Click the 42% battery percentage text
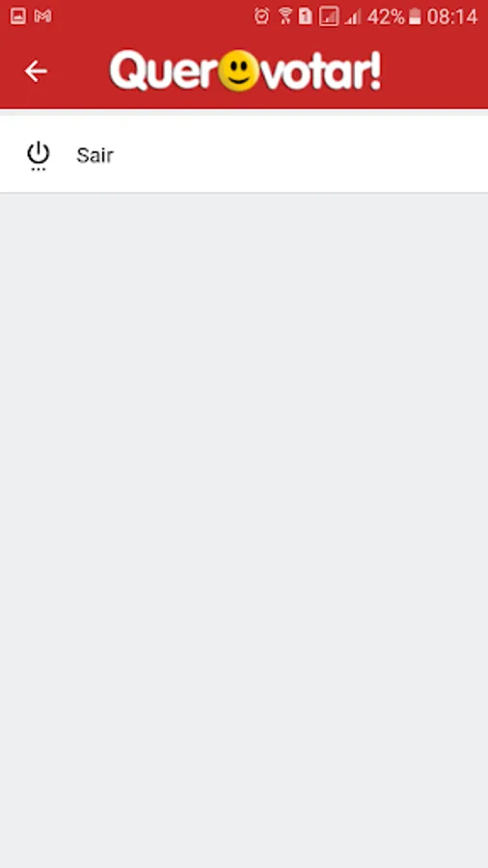 [386, 17]
